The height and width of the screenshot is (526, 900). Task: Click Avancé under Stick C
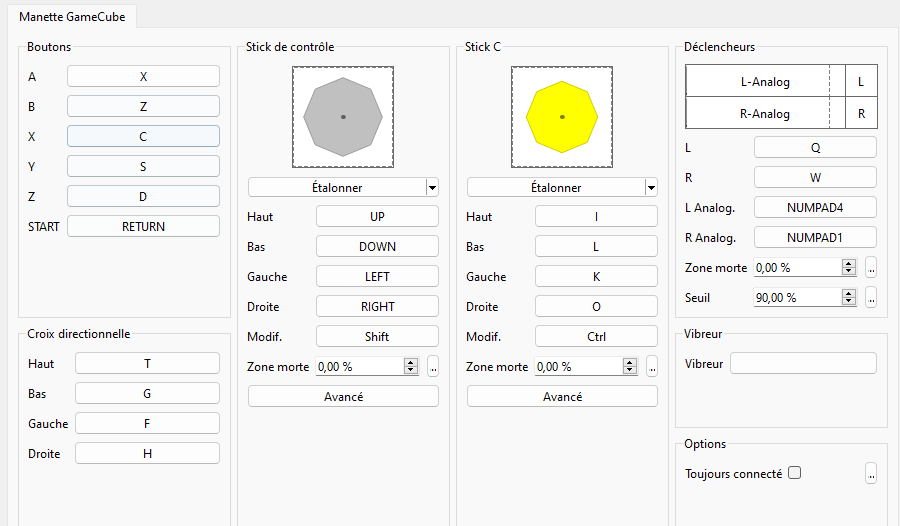click(x=562, y=396)
